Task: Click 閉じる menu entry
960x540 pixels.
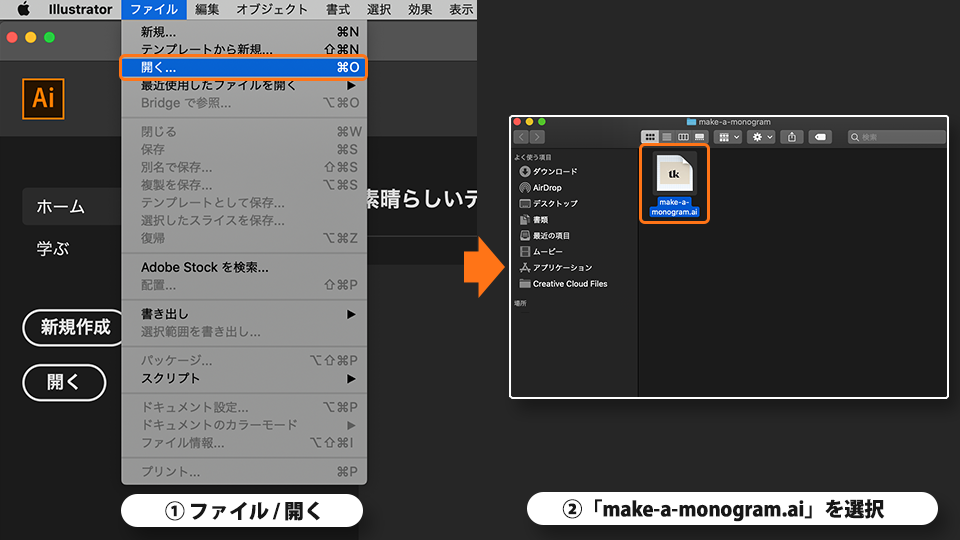Action: coord(244,132)
